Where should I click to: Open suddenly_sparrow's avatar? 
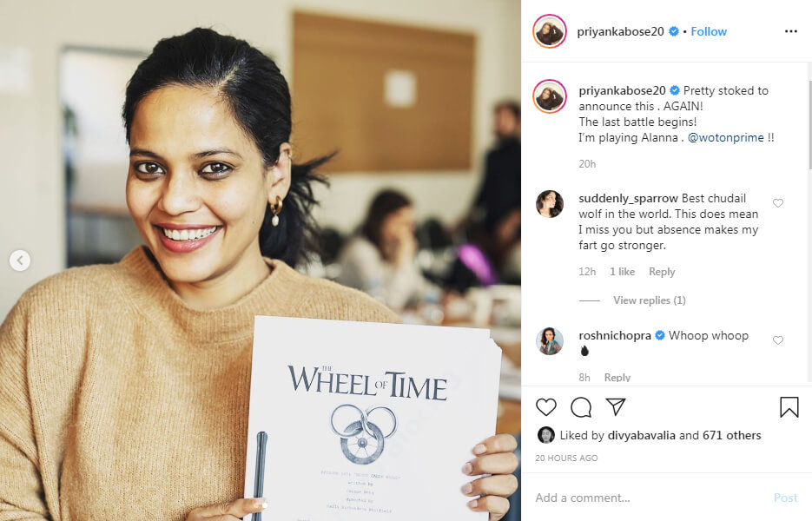550,203
